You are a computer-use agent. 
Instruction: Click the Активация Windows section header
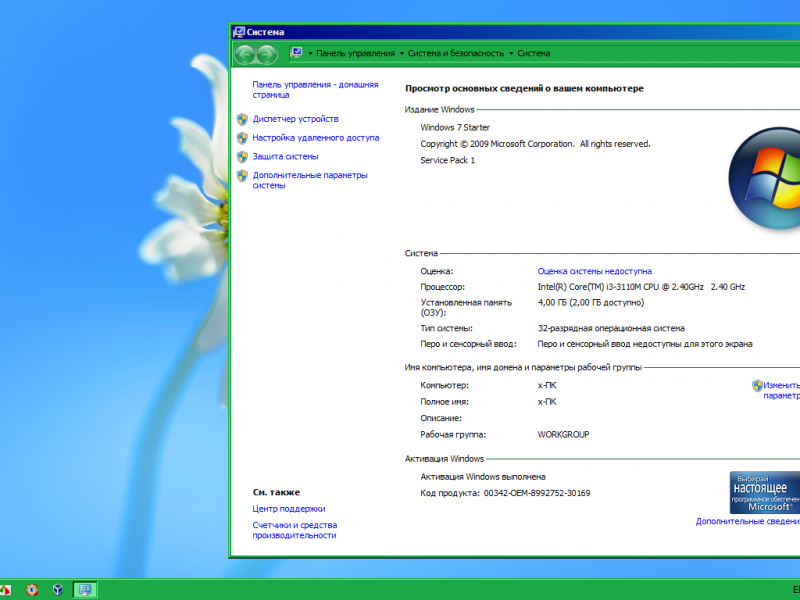click(x=444, y=459)
